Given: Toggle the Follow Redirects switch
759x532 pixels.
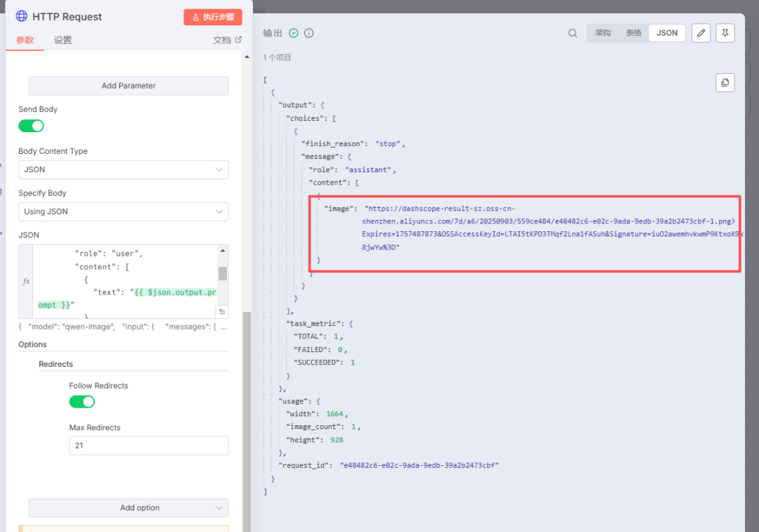Looking at the screenshot, I should click(x=82, y=402).
